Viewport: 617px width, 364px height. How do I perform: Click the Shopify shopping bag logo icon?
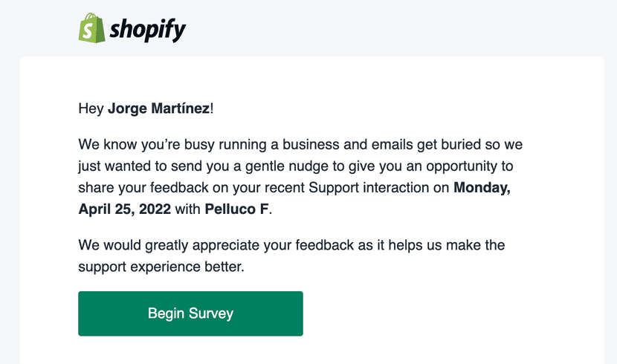pos(91,27)
